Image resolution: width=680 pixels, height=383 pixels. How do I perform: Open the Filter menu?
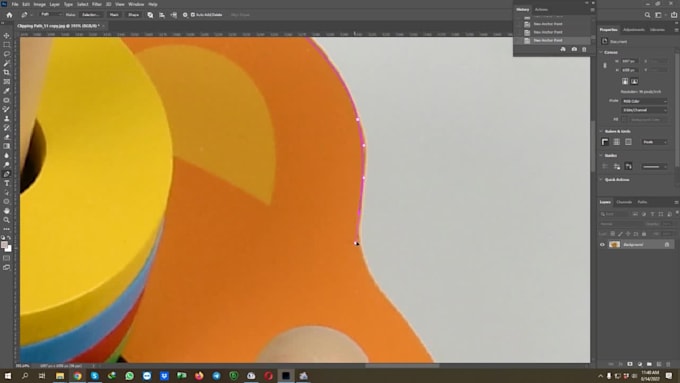click(x=97, y=4)
